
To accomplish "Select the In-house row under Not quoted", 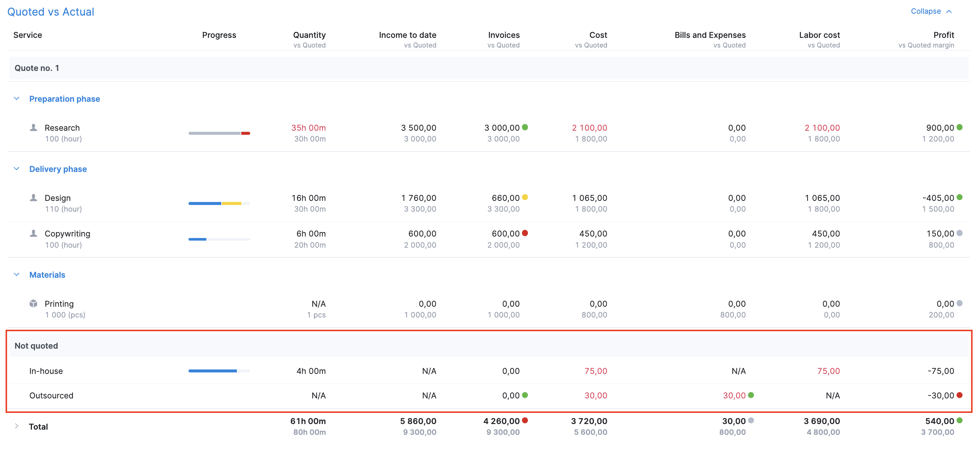I will coord(46,371).
